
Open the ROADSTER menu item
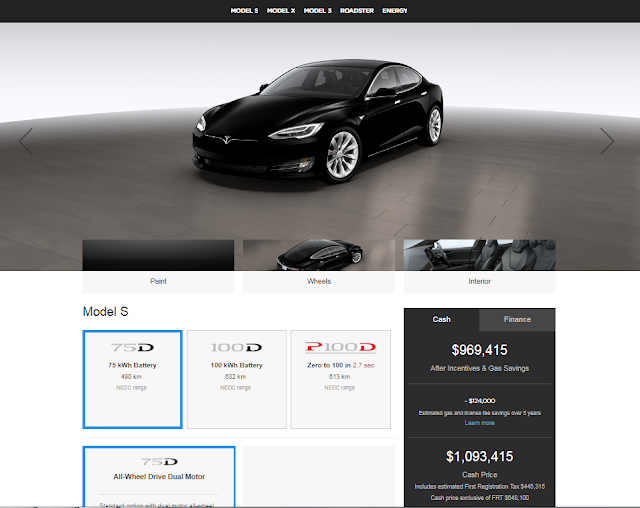click(357, 11)
